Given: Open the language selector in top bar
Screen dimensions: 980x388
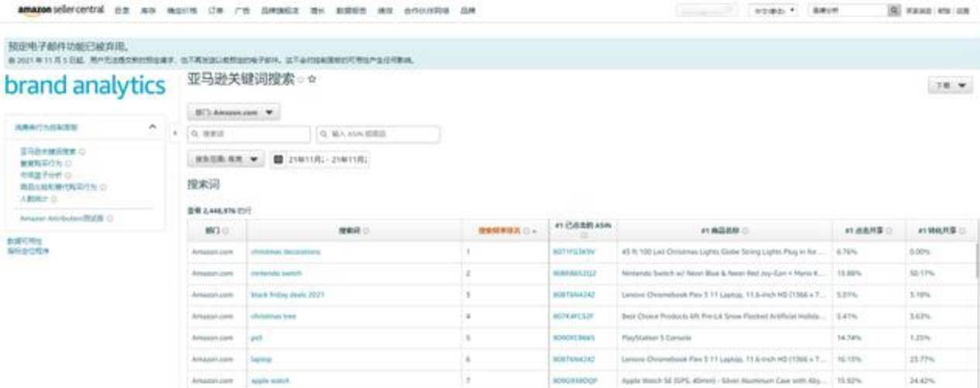Looking at the screenshot, I should pyautogui.click(x=773, y=12).
